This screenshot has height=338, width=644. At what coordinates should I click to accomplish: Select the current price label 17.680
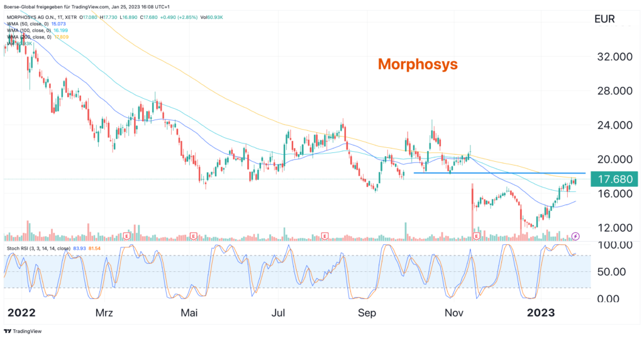click(614, 179)
